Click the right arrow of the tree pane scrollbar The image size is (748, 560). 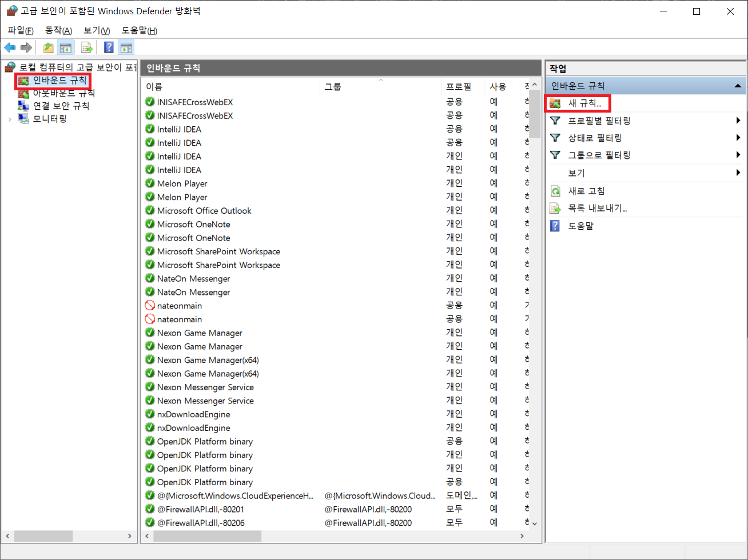pyautogui.click(x=130, y=536)
